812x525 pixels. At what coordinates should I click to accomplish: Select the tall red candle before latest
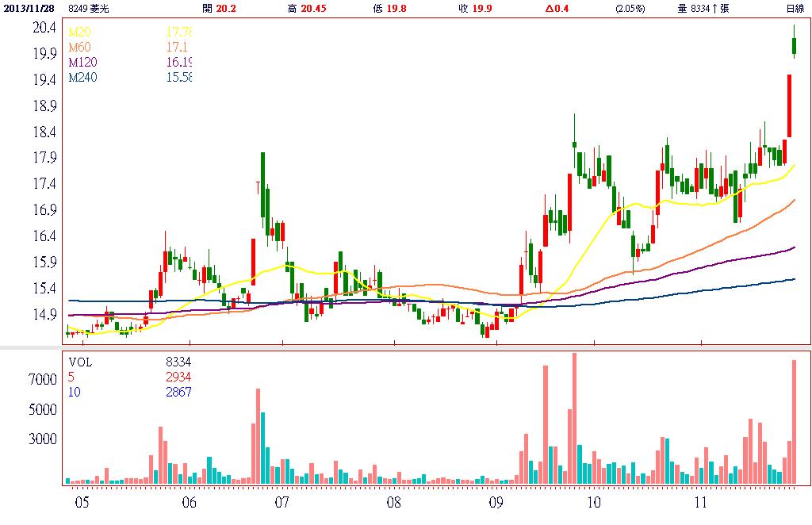pyautogui.click(x=789, y=105)
